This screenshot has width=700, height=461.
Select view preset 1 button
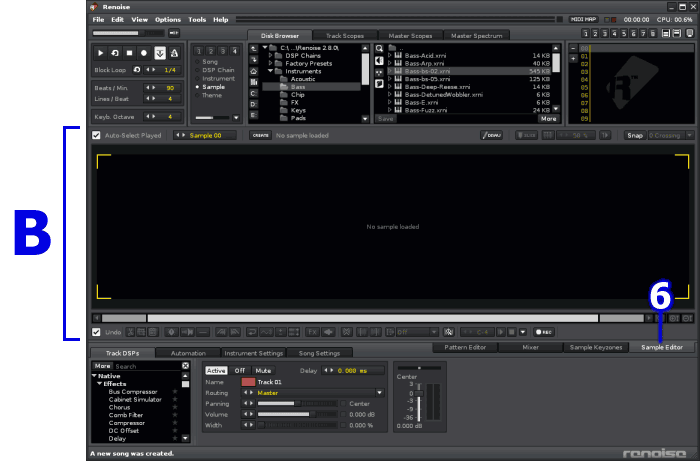pyautogui.click(x=585, y=33)
